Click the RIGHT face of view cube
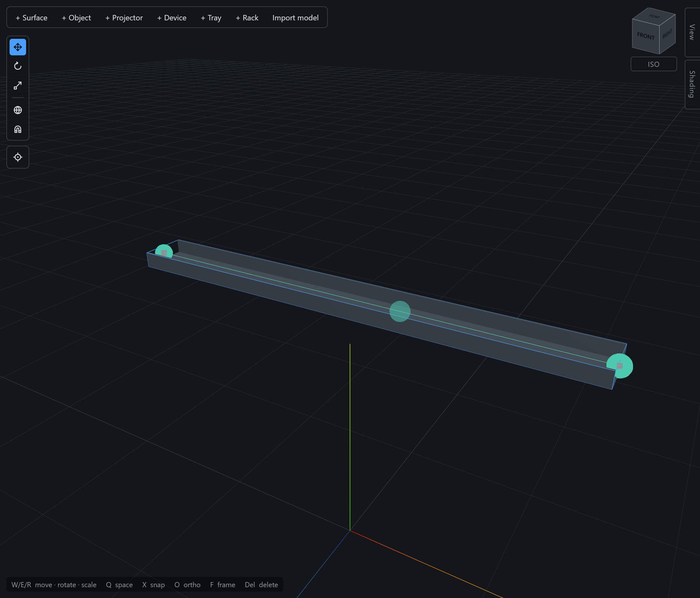700x598 pixels. point(667,34)
